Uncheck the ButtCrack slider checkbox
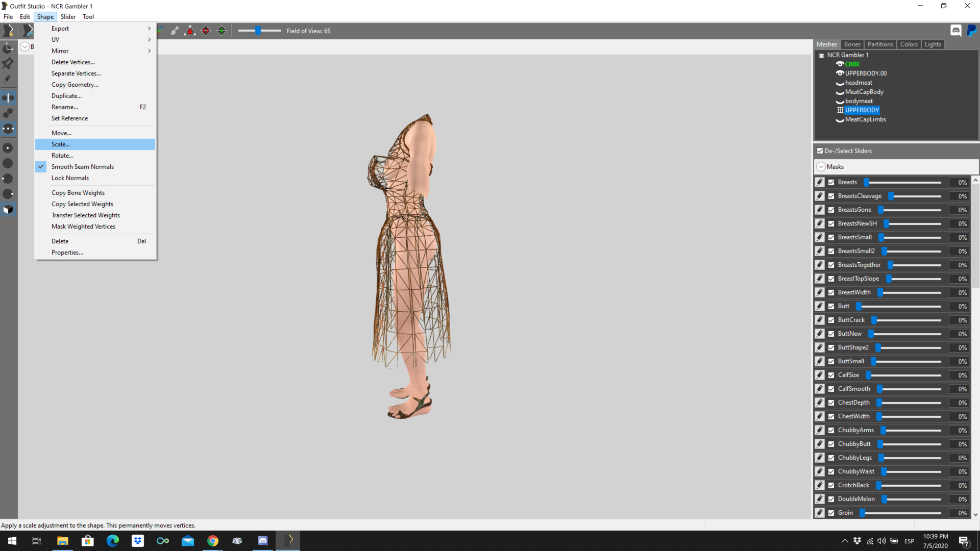Screen dimensions: 980x551 [831, 320]
